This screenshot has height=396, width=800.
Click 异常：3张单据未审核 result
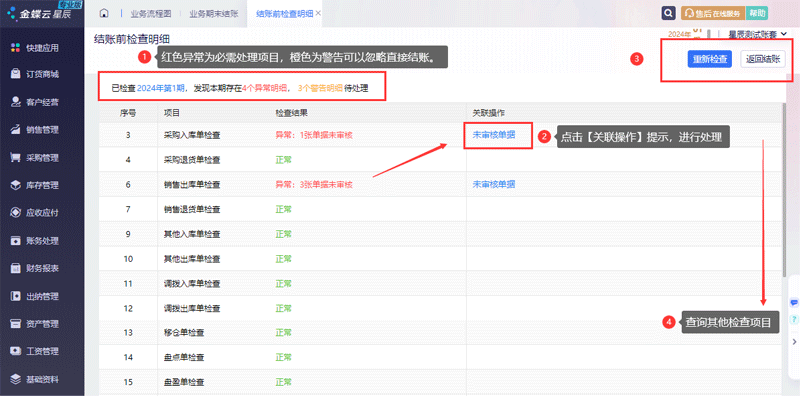[314, 185]
